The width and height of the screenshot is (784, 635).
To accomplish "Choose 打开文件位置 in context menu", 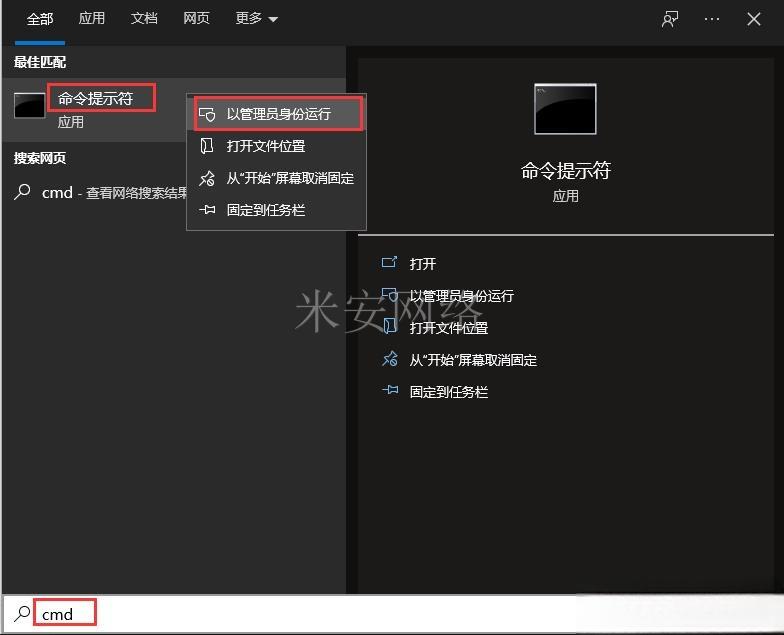I will 276,146.
